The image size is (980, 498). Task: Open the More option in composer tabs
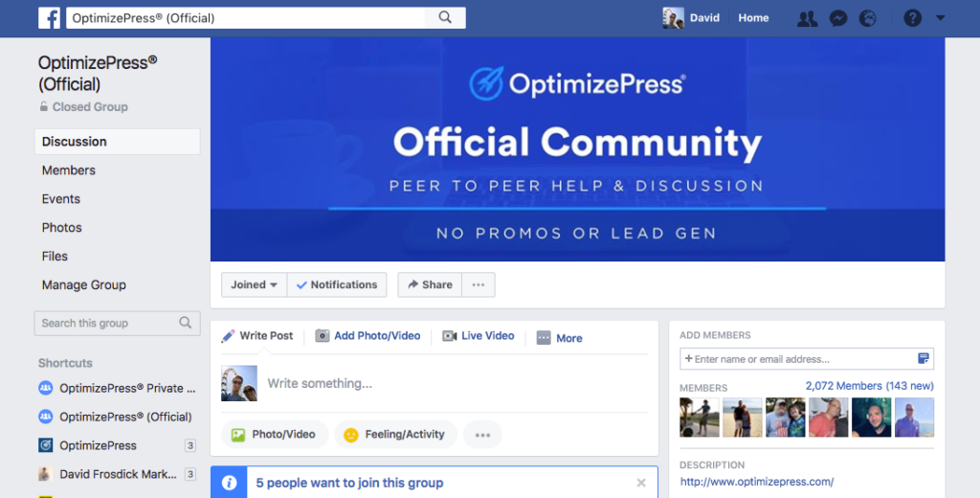click(x=559, y=338)
